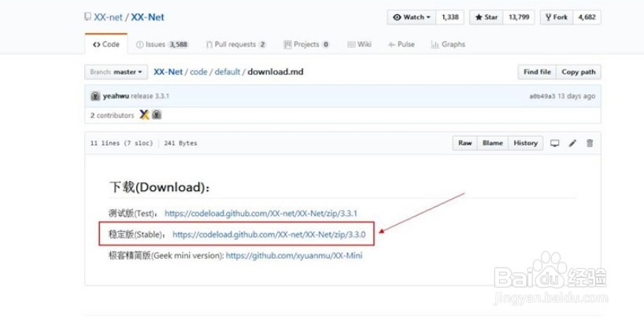
Task: Delete file with the trash icon
Action: pyautogui.click(x=590, y=143)
